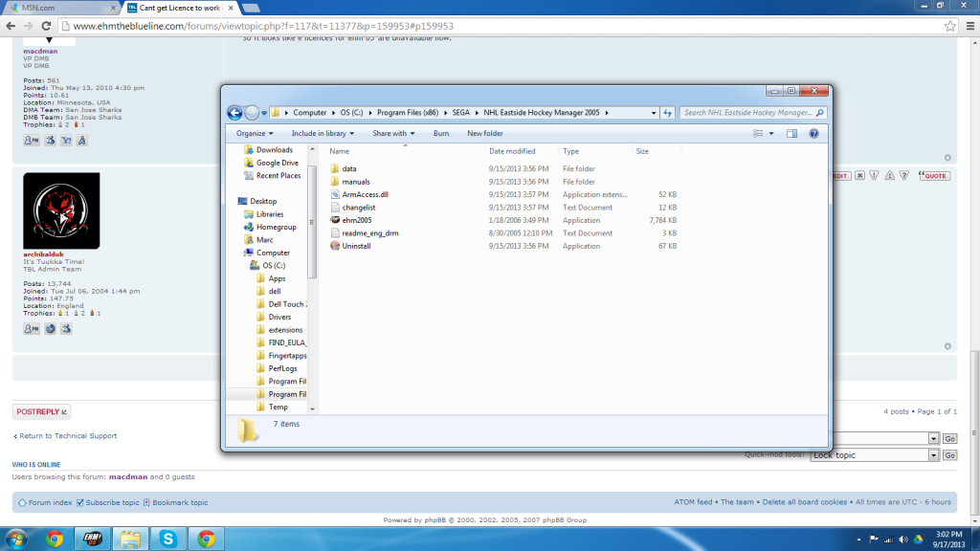The width and height of the screenshot is (980, 551).
Task: Send archibalduk a PM via icon
Action: click(x=32, y=329)
